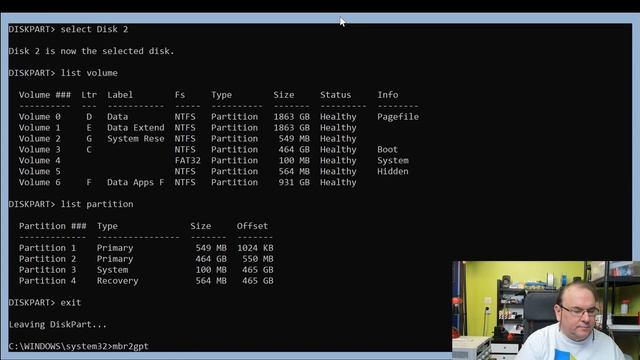Click the 'list partition' command text
The width and height of the screenshot is (640, 360).
coord(97,204)
